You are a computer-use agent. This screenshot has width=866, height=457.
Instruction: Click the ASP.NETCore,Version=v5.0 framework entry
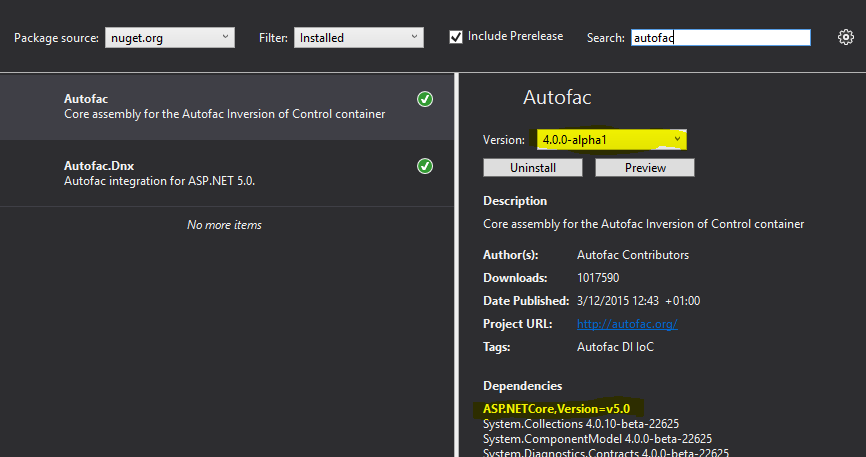[x=556, y=409]
